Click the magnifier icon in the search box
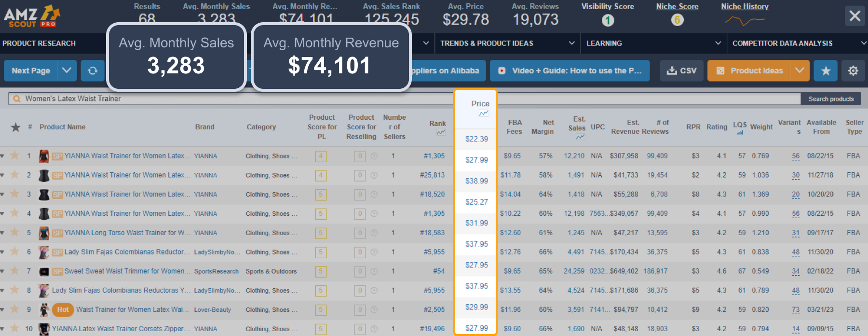The height and width of the screenshot is (336, 868). tap(17, 98)
